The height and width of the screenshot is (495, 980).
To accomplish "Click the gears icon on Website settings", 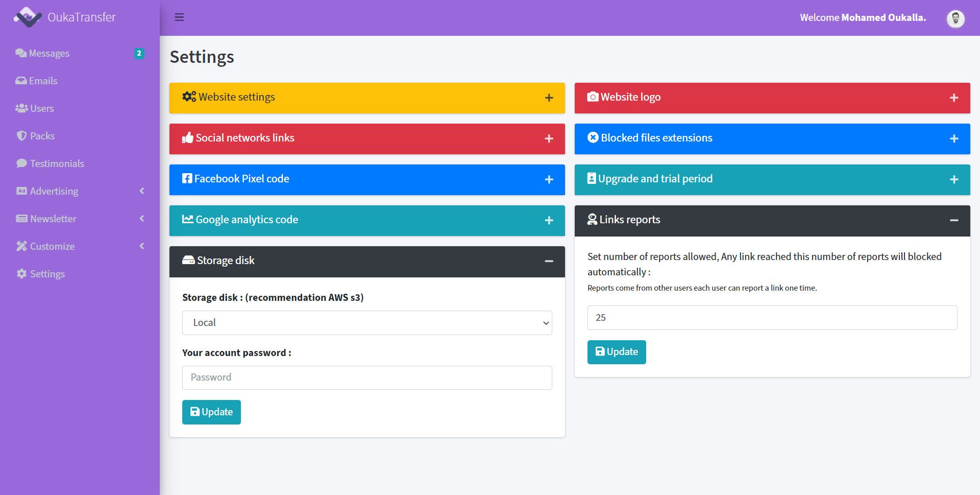I will tap(189, 97).
